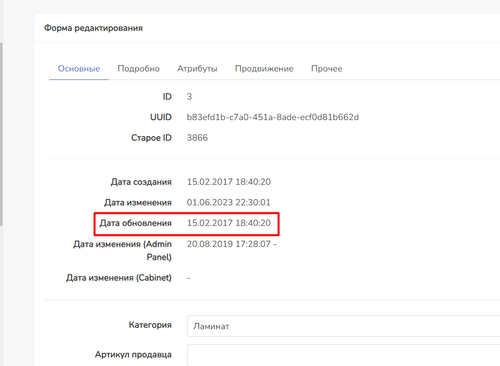Click the Дата создания value 15.02.2017 18:40:20
Screen dimensions: 500x366
tap(229, 182)
